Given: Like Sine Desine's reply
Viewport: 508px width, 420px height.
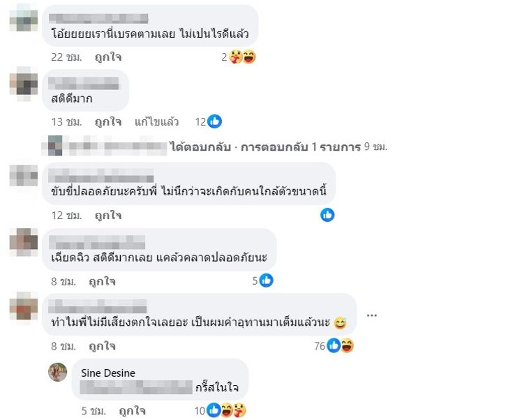Looking at the screenshot, I should (132, 411).
